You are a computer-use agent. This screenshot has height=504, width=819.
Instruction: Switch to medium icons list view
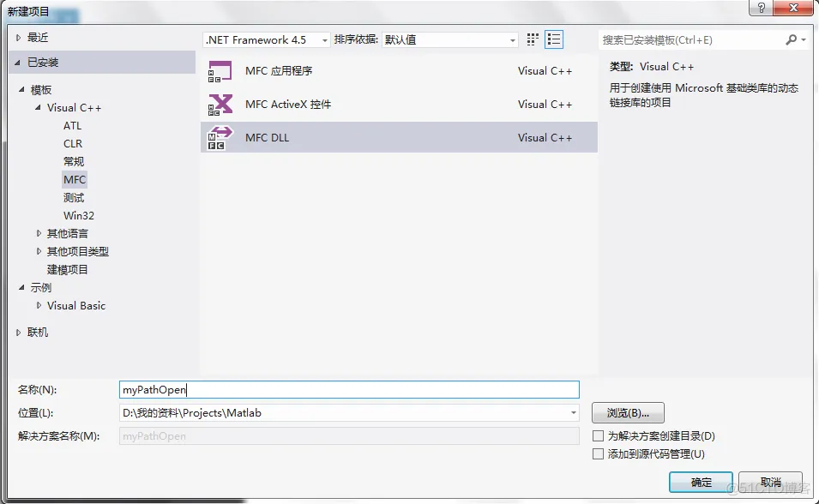554,39
